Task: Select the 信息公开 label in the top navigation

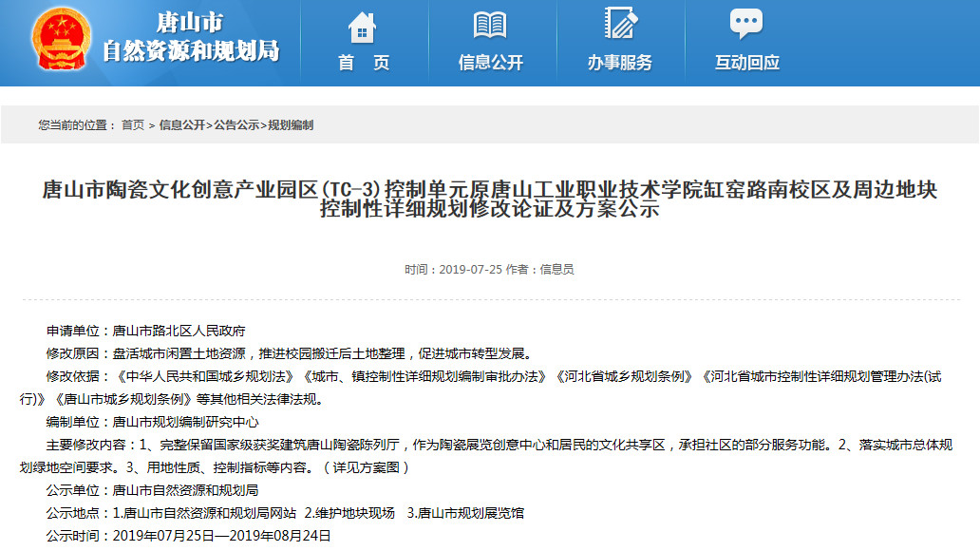Action: click(490, 63)
